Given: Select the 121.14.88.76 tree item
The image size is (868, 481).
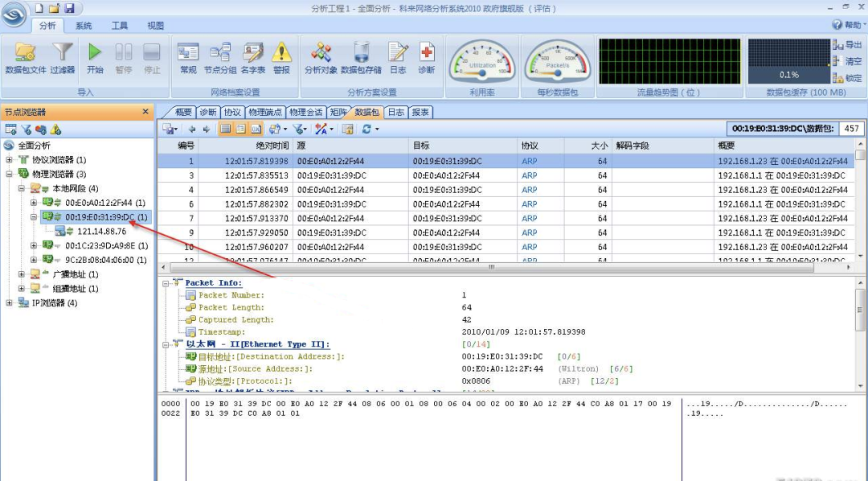Looking at the screenshot, I should tap(101, 231).
